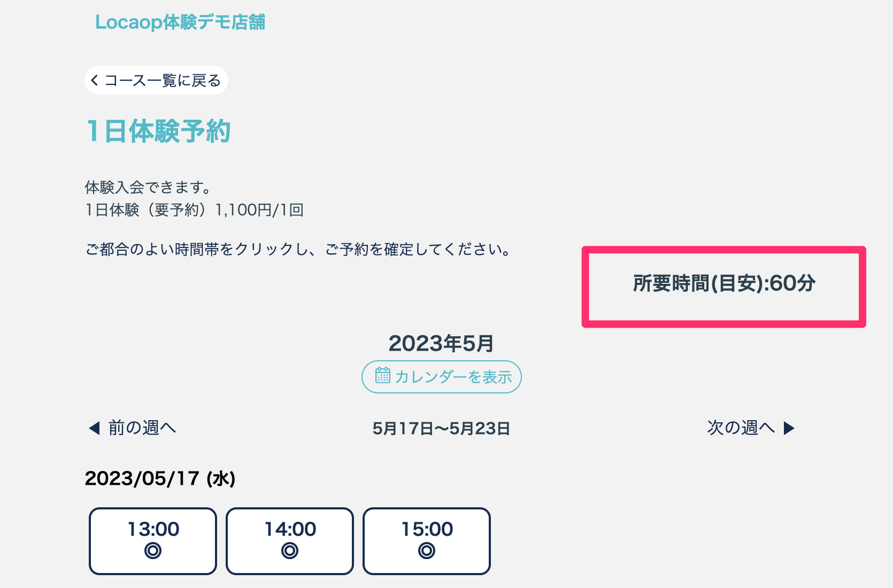Click the availability circle under 14:00
The width and height of the screenshot is (893, 588).
(x=290, y=551)
